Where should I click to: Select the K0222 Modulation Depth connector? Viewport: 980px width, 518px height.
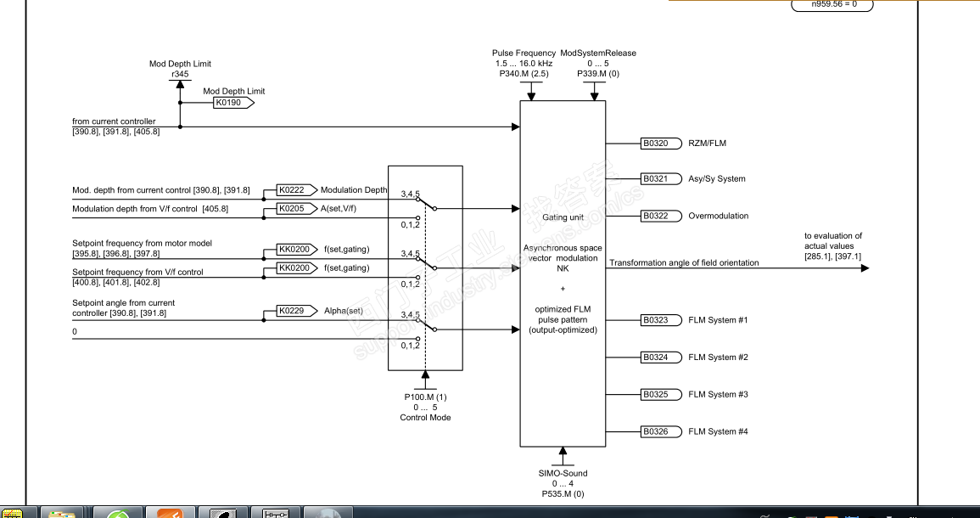tap(298, 190)
